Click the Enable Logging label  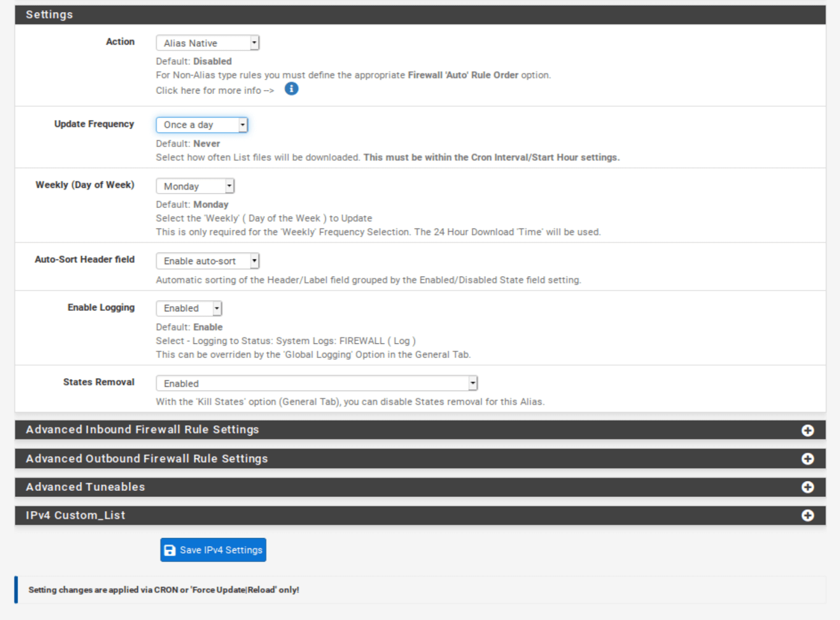pyautogui.click(x=101, y=308)
